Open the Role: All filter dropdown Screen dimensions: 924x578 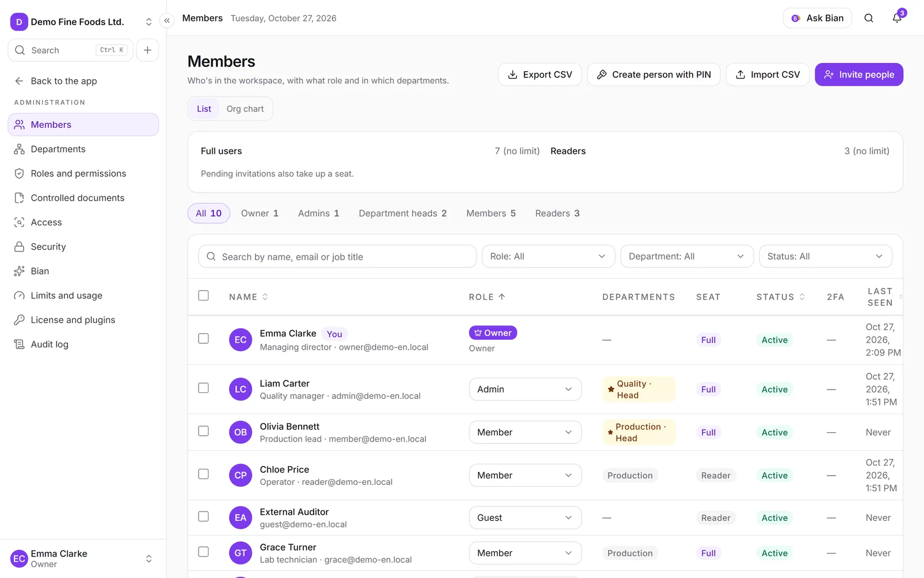click(x=548, y=257)
